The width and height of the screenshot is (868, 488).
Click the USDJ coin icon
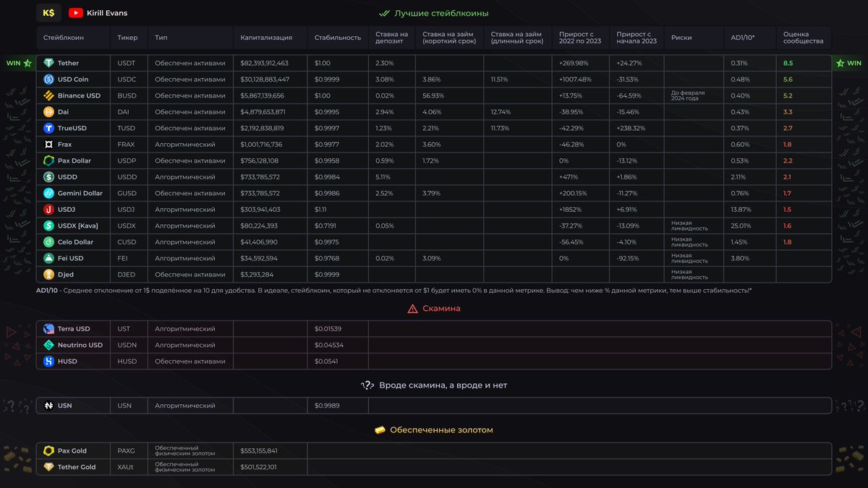[49, 210]
